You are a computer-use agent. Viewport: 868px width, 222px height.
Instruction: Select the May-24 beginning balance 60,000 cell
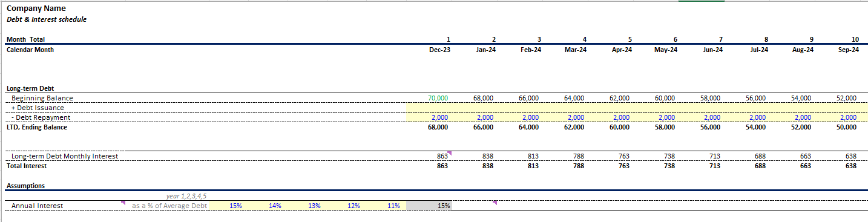656,98
